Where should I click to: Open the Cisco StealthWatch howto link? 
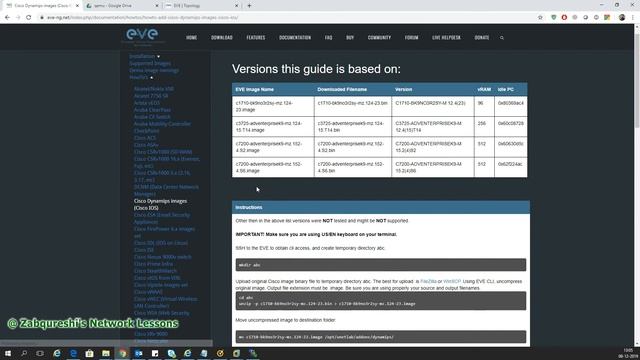(x=155, y=271)
